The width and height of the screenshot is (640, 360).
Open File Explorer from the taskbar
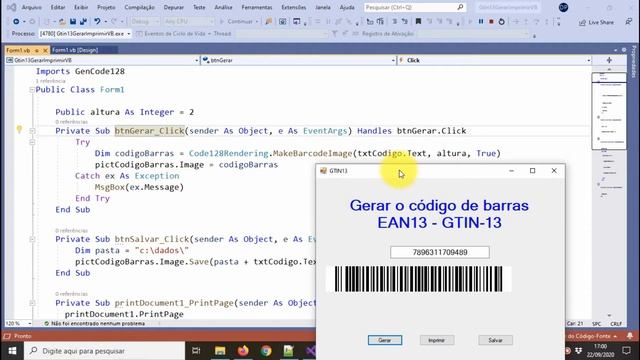pos(220,351)
